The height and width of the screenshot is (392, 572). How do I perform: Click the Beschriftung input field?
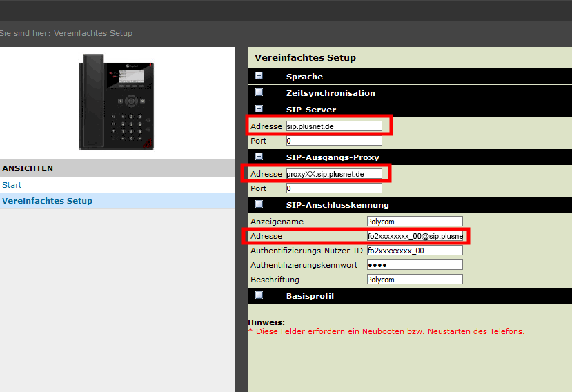coord(415,280)
